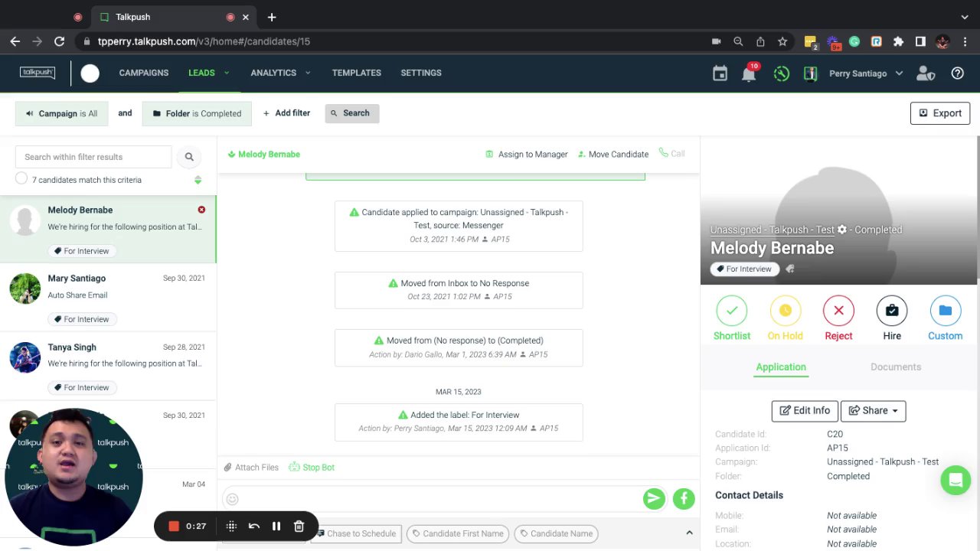
Task: Click Assign to Manager
Action: click(x=527, y=154)
